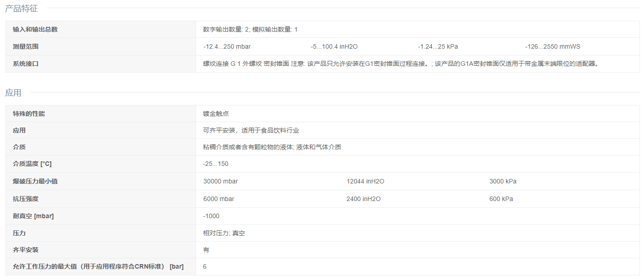This screenshot has width=644, height=279.
Task: Click the 允许工作压力的最大值 CRN row label
Action: coord(98,266)
